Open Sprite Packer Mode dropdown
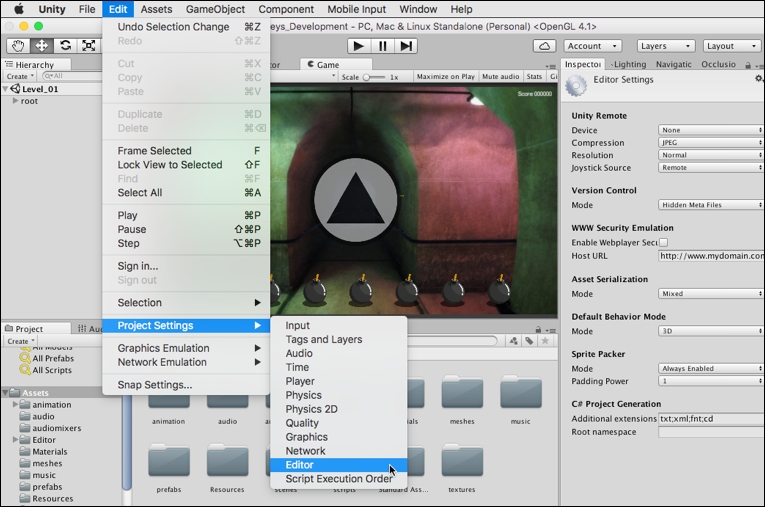765x507 pixels. point(710,368)
